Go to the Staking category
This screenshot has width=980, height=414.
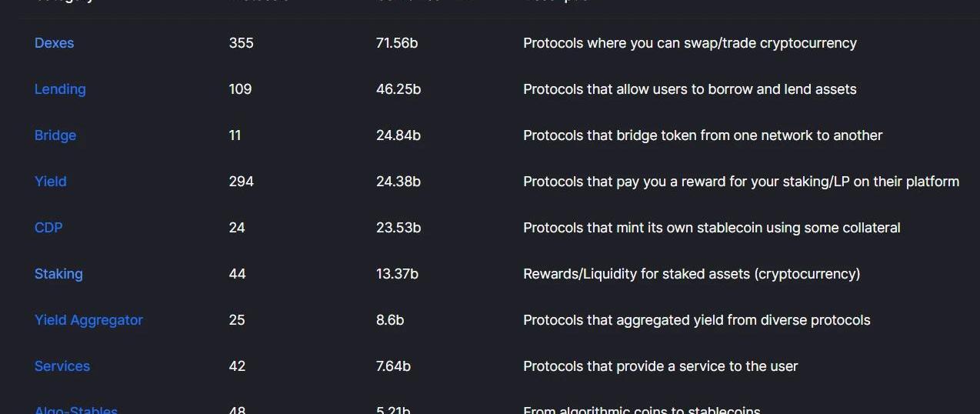pyautogui.click(x=58, y=274)
